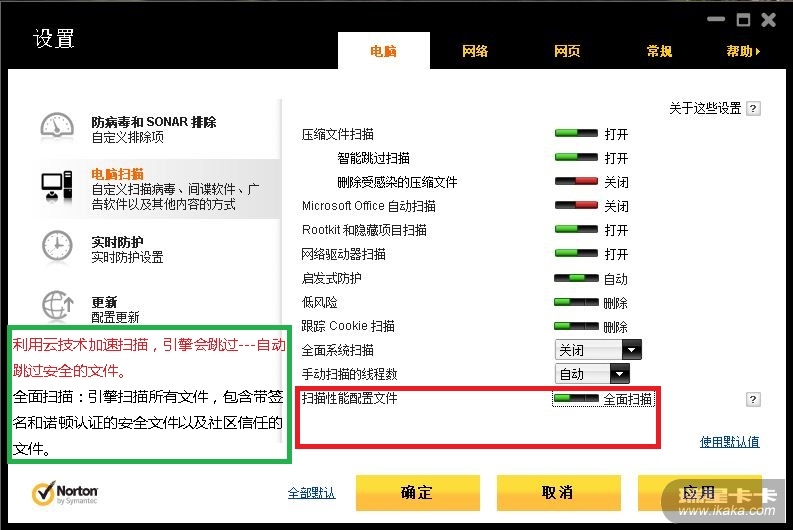
Task: Toggle 删除受感染的压缩文件 switch
Action: point(576,181)
